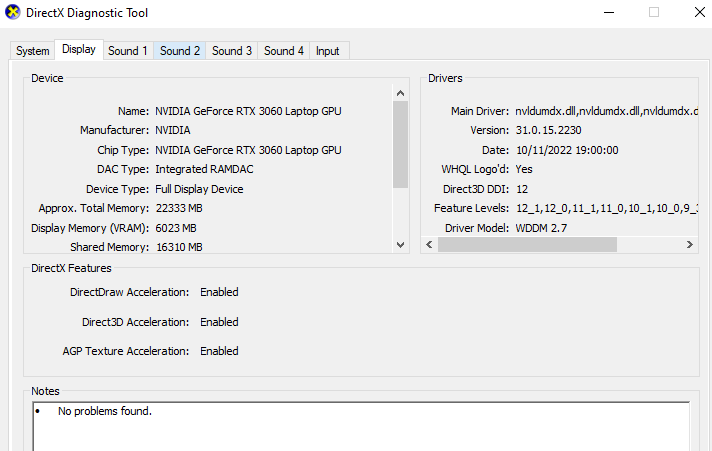The height and width of the screenshot is (451, 712).
Task: Click the Shared Memory value '16310 MB'
Action: click(x=179, y=247)
